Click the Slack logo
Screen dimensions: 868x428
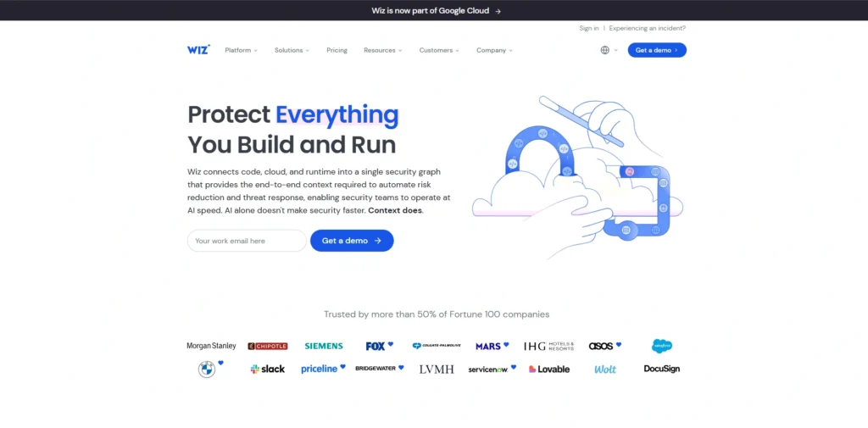point(268,370)
